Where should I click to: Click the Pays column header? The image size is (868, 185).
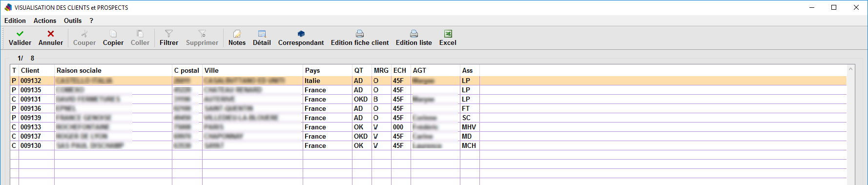click(328, 70)
